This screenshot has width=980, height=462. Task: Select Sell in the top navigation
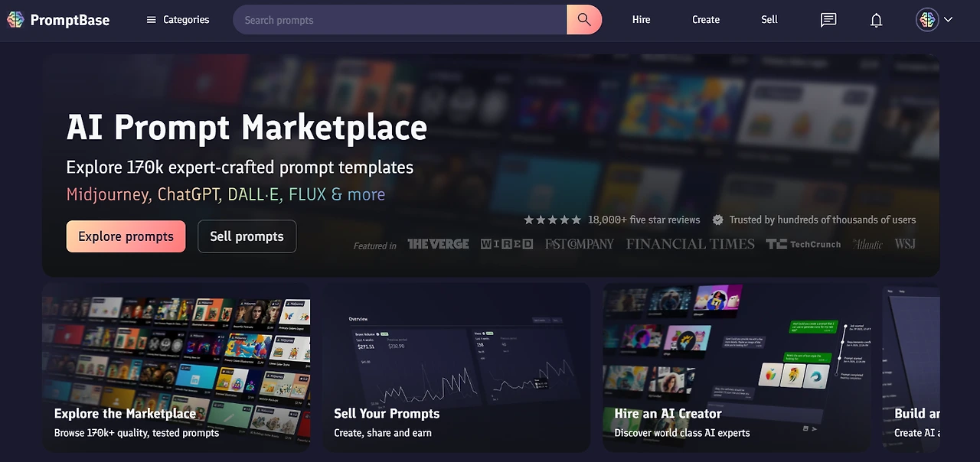[x=769, y=20]
